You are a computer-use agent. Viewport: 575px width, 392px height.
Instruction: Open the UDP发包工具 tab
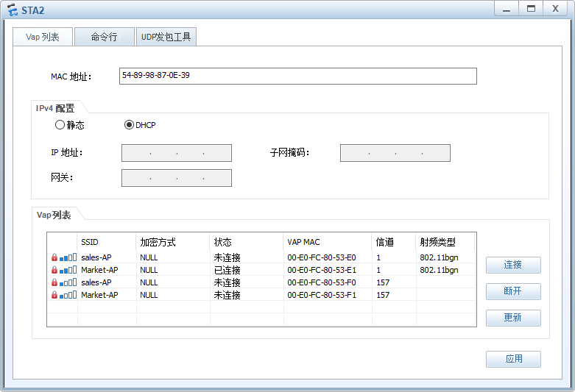(166, 37)
